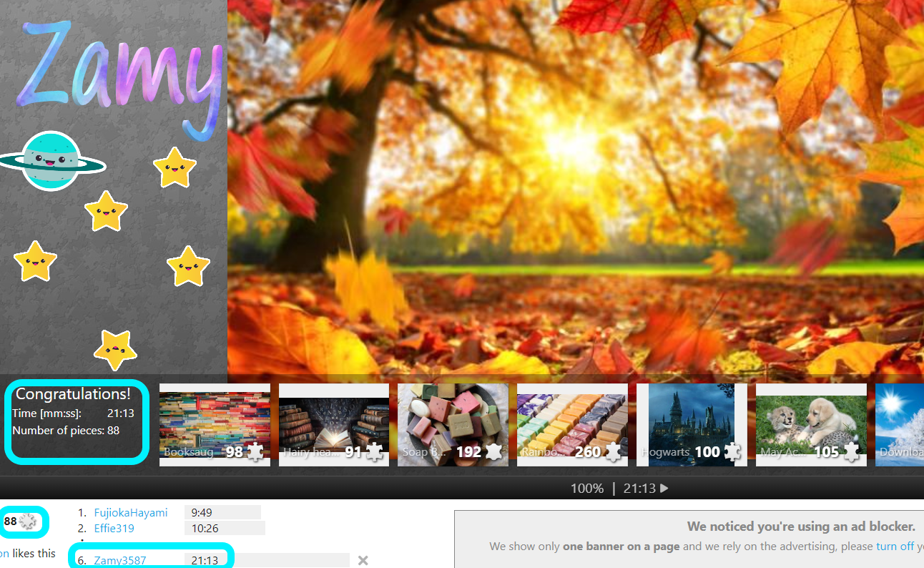
Task: Open the Hogwarts 100-piece puzzle thumbnail
Action: (x=692, y=425)
